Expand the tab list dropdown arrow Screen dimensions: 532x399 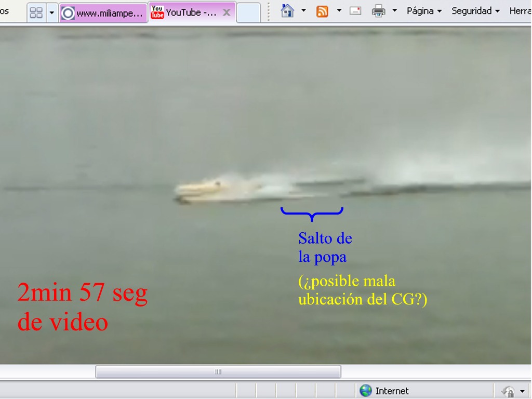click(51, 12)
